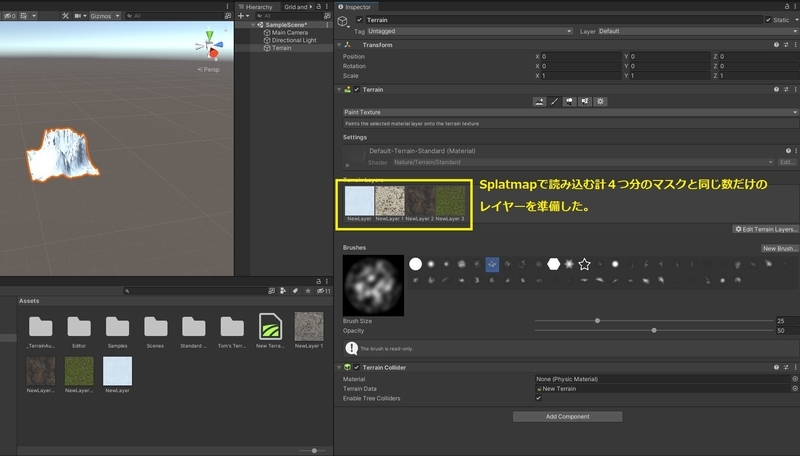Collapse the Transform component foldout

point(339,45)
